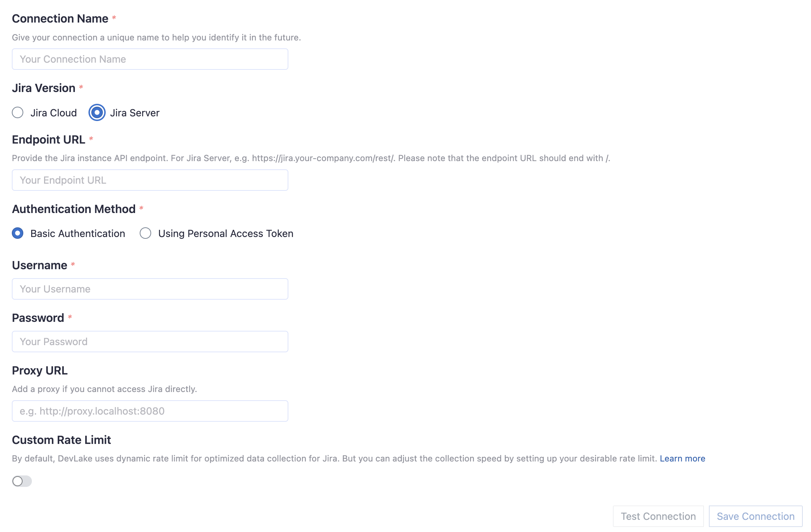The image size is (811, 532).
Task: Click the proxy URL input box
Action: [x=150, y=411]
